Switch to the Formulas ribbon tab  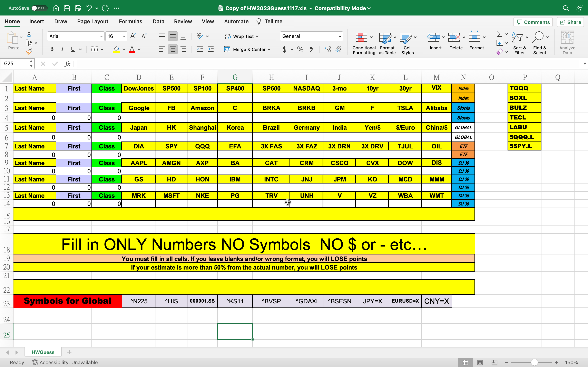(x=130, y=21)
